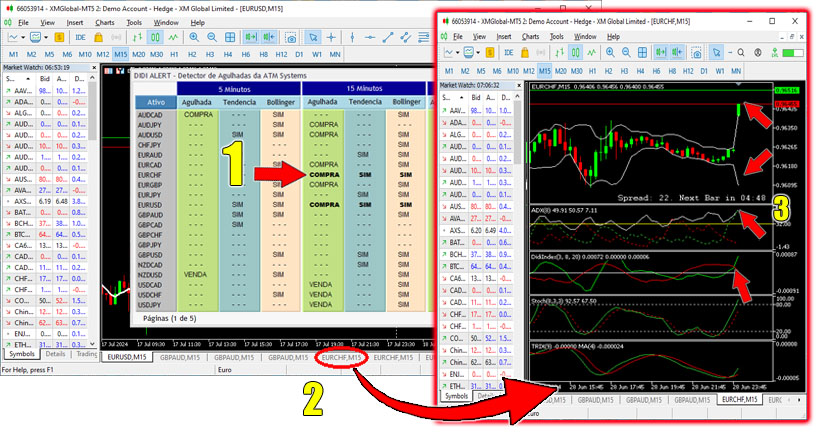
Task: Select the trendline tool in EURUSD window
Action: pyautogui.click(x=388, y=37)
